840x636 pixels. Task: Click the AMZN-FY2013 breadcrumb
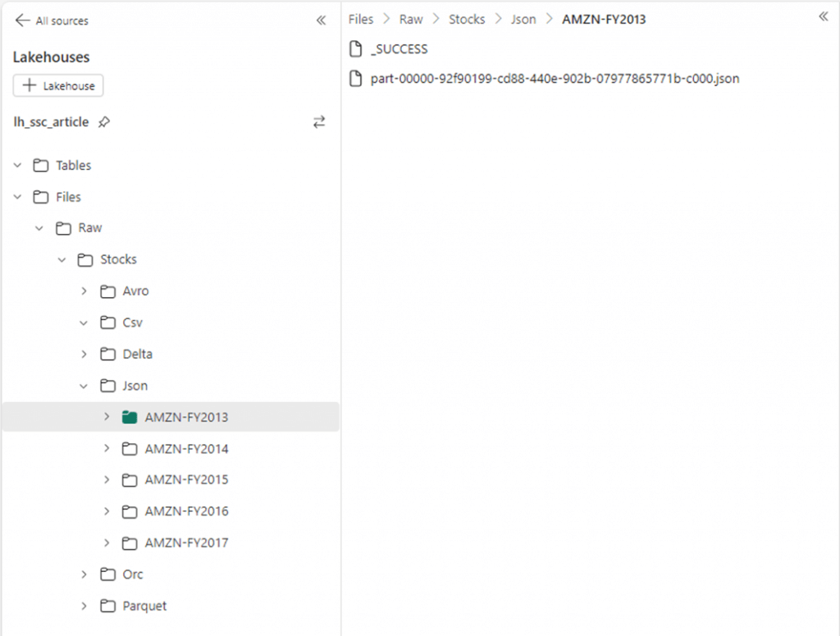[604, 20]
